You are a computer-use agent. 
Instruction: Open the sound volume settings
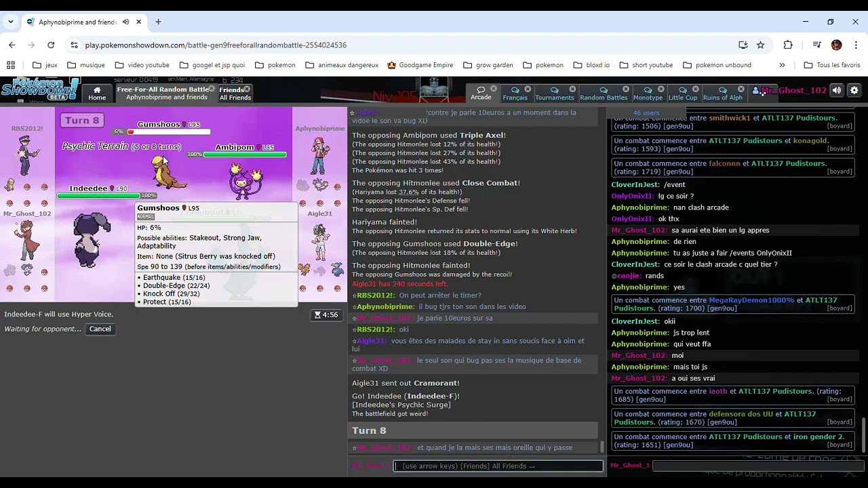click(x=837, y=90)
